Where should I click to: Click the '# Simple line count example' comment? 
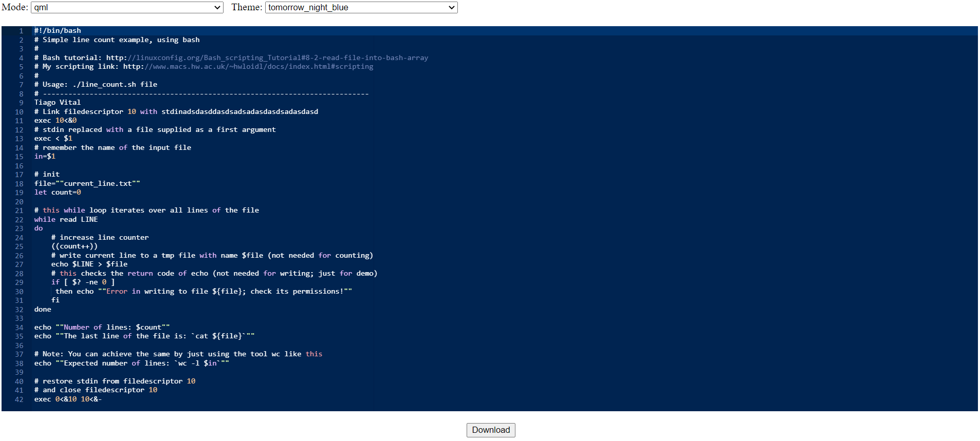click(x=117, y=40)
